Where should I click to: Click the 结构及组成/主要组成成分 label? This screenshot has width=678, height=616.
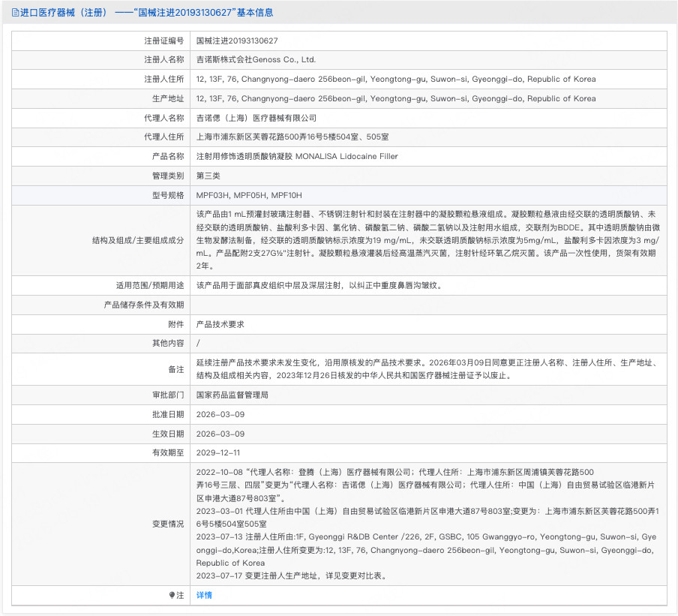click(138, 241)
